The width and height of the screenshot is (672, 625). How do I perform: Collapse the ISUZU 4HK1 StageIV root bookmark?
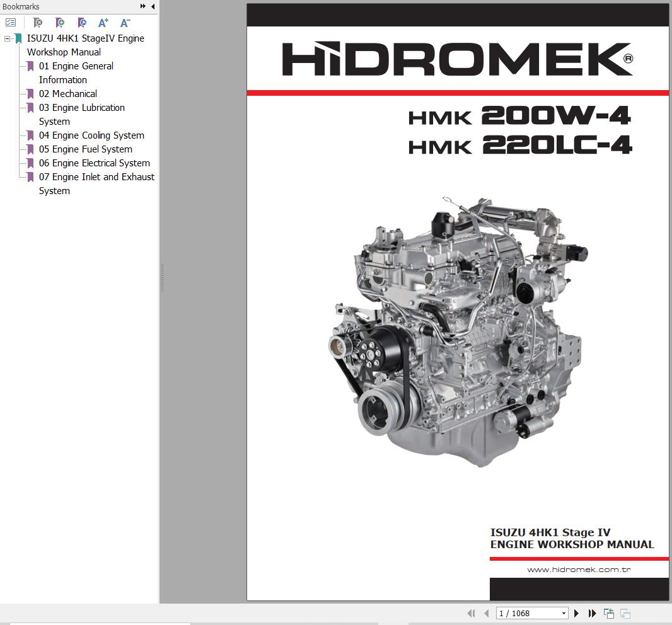(x=8, y=38)
